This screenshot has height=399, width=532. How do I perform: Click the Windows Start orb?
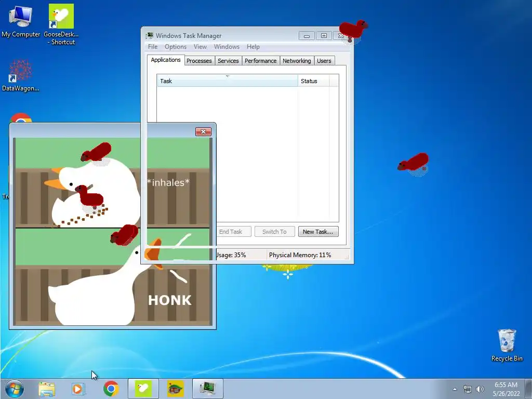(x=15, y=389)
